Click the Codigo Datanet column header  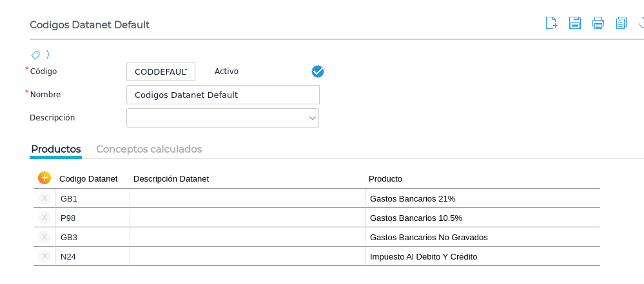pos(88,178)
